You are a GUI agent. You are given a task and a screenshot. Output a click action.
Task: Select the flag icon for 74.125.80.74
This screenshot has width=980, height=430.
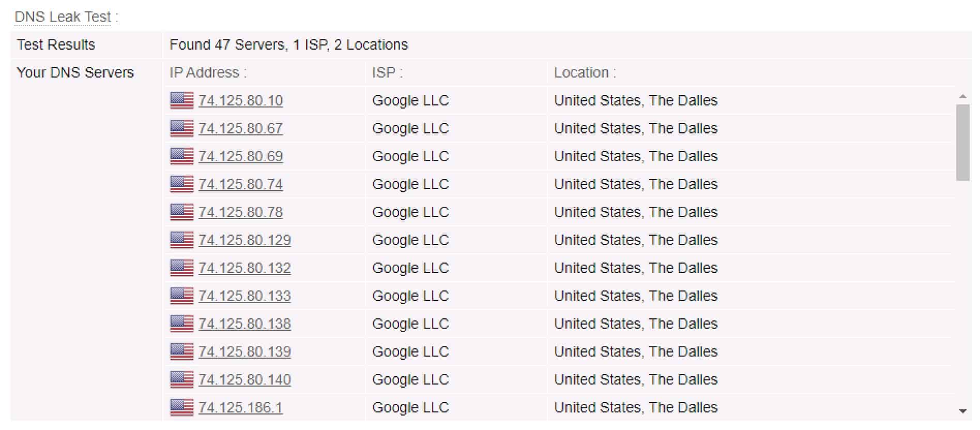click(x=181, y=184)
